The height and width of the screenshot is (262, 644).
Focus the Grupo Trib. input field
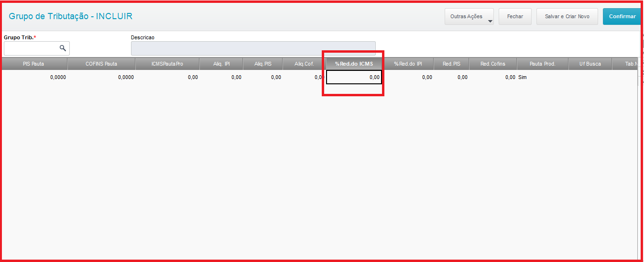37,48
